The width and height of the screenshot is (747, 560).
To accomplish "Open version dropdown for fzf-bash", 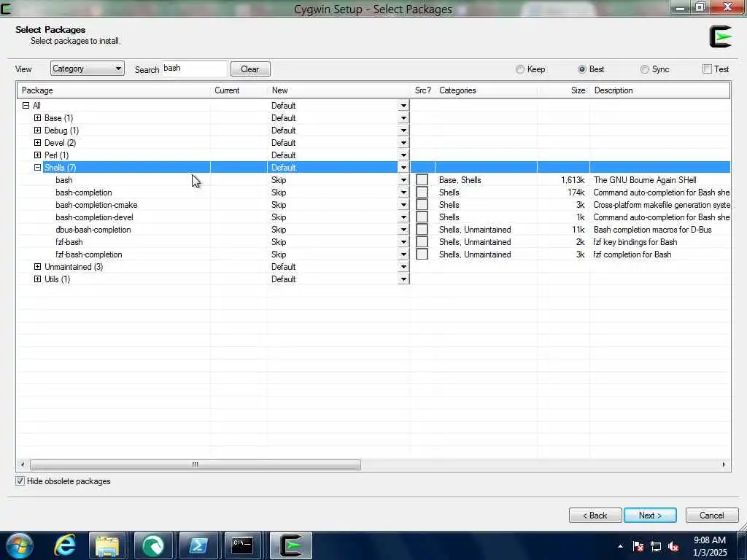I will (x=403, y=242).
